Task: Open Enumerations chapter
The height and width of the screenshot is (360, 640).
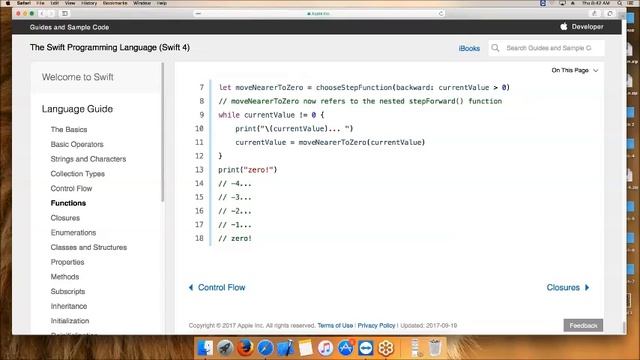Action: point(73,232)
